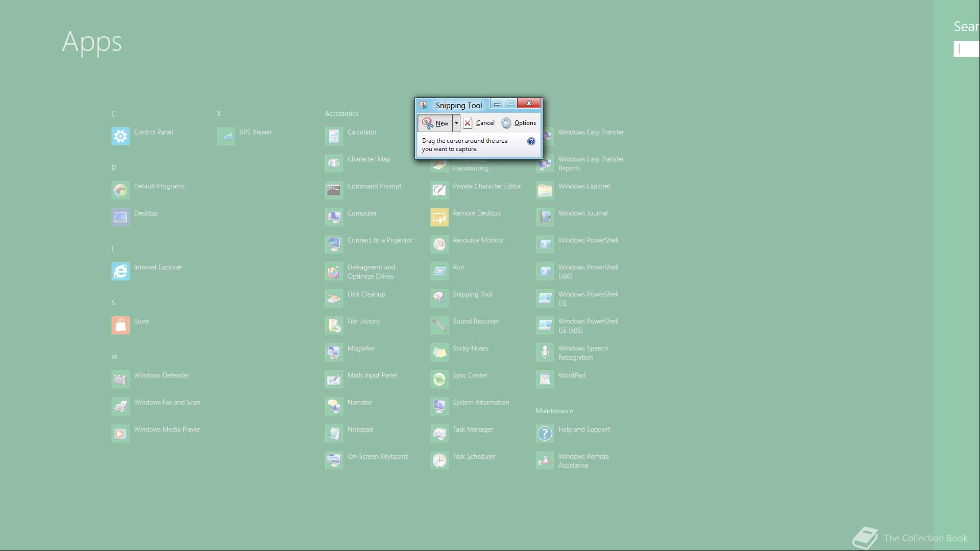Open Private Character Editor icon
The image size is (980, 551).
[439, 190]
